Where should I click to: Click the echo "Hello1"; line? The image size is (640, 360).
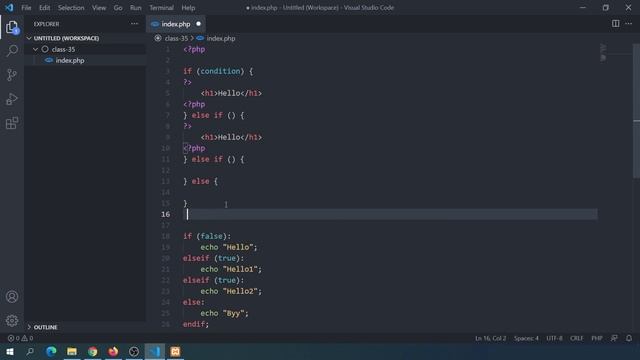click(231, 269)
